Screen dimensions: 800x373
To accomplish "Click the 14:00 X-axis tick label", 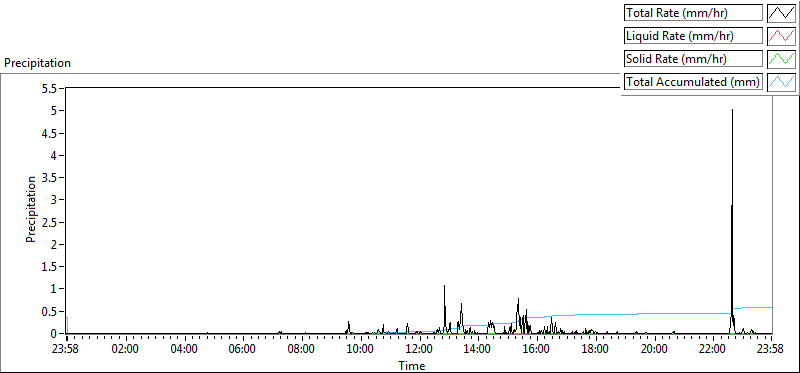I will pos(478,350).
